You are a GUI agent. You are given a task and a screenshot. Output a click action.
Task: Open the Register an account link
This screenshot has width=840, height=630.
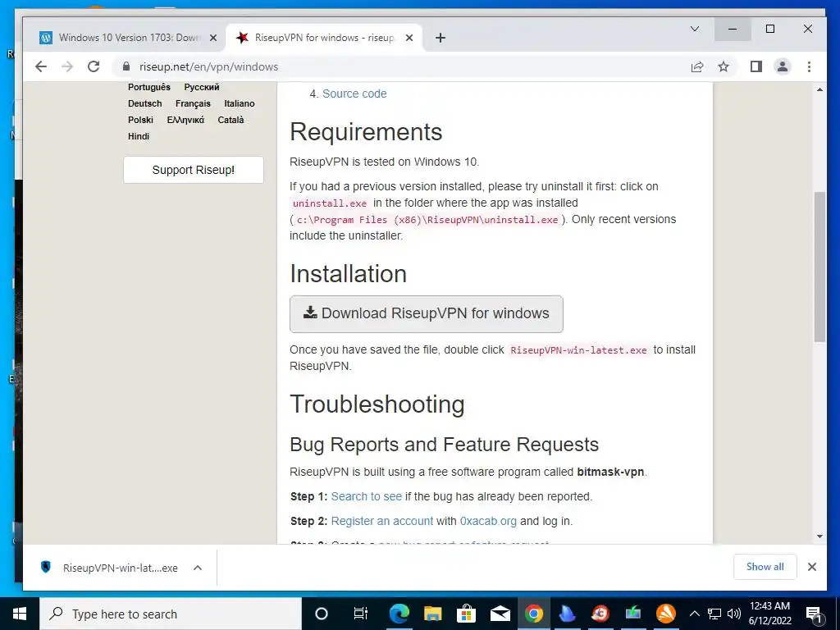382,521
